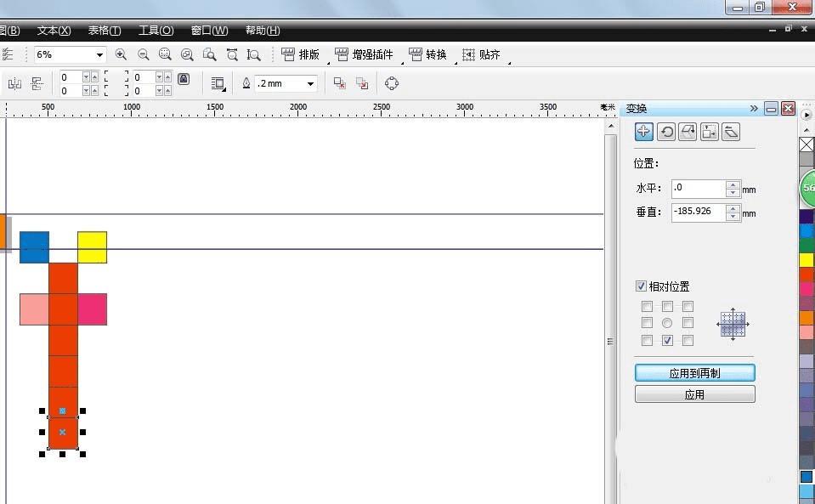Click the outline pen nib icon
This screenshot has height=504, width=815.
246,83
